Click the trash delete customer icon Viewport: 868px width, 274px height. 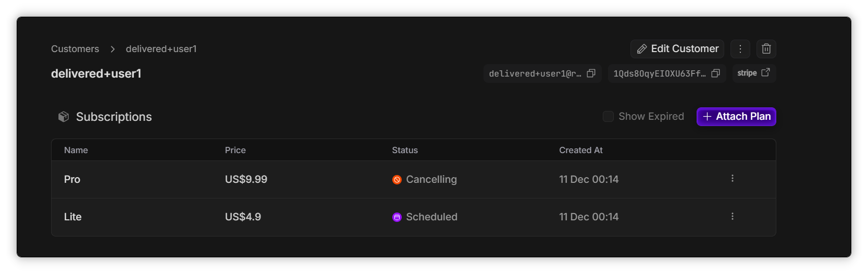[766, 49]
